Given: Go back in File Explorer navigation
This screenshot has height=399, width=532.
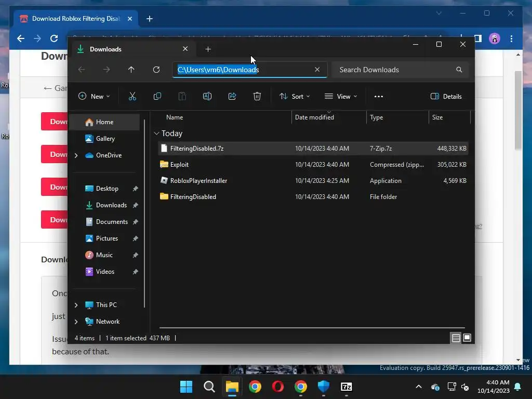Looking at the screenshot, I should point(82,70).
